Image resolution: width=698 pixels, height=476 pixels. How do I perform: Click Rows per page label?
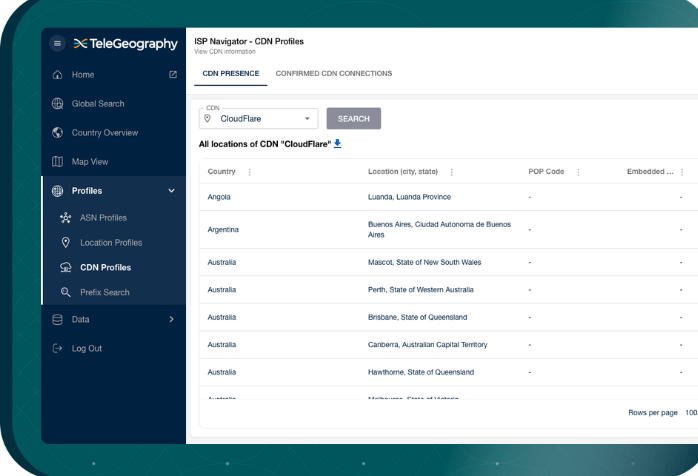click(x=653, y=412)
